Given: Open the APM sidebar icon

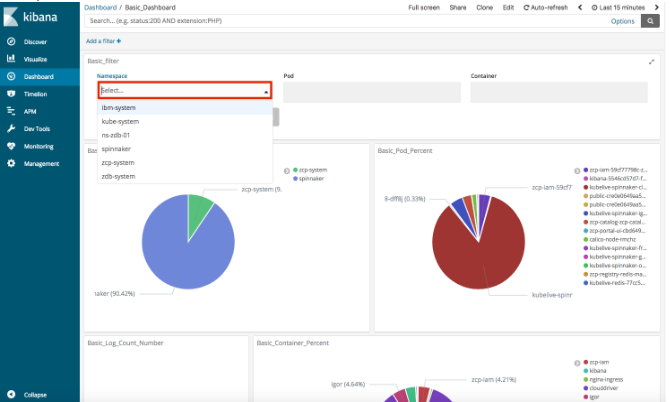Looking at the screenshot, I should point(11,111).
